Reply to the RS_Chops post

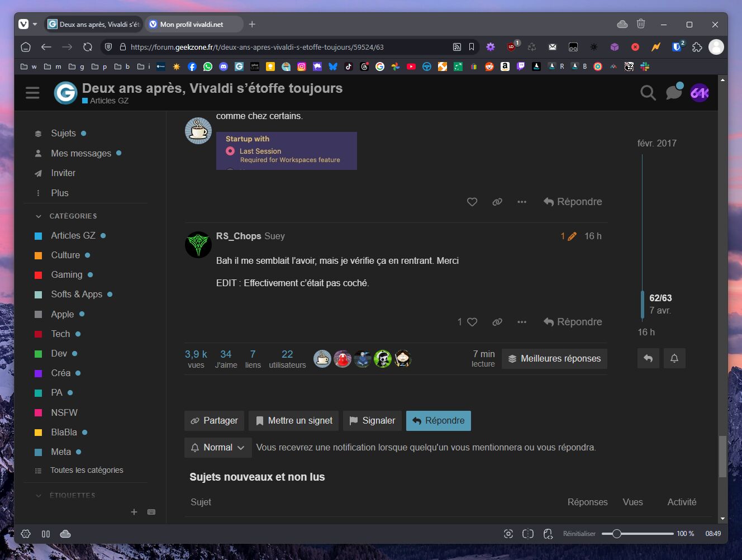[573, 322]
